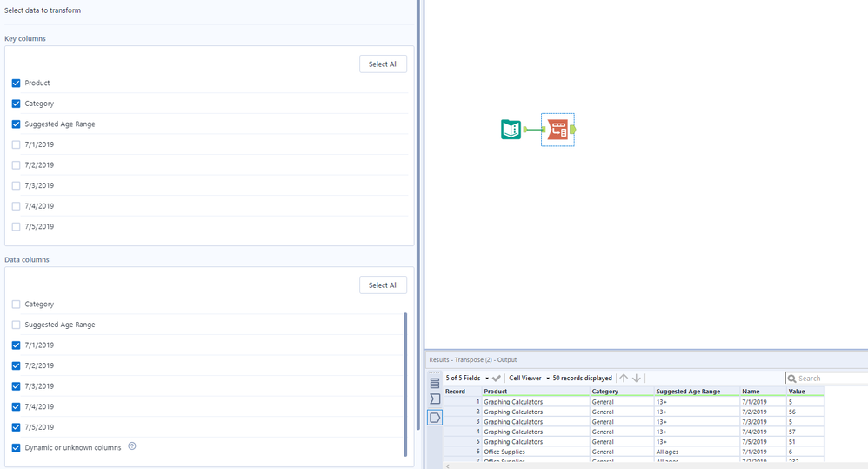
Task: Select the Input Data tool on canvas
Action: 511,130
